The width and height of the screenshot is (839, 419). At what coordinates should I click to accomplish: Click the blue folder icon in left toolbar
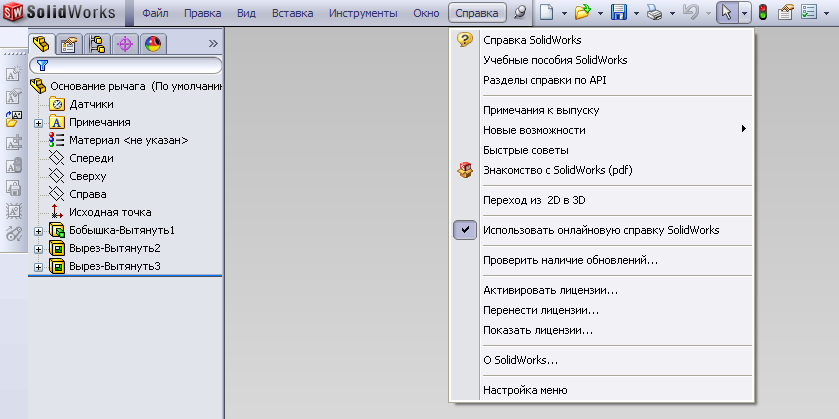coord(14,119)
